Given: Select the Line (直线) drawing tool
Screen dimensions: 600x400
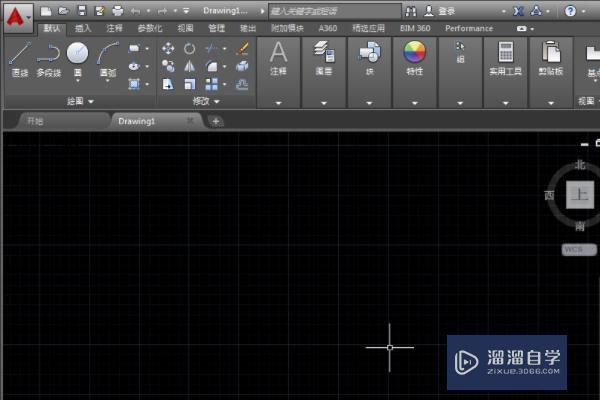Looking at the screenshot, I should click(x=20, y=59).
